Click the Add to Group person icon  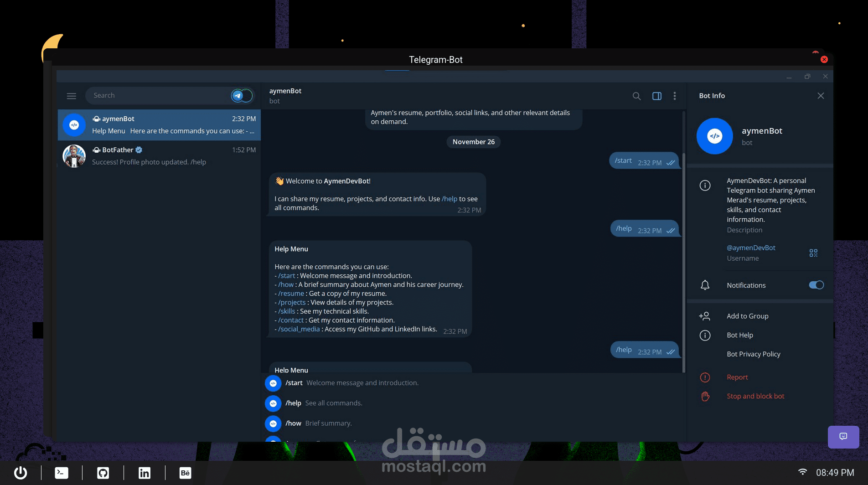tap(705, 316)
